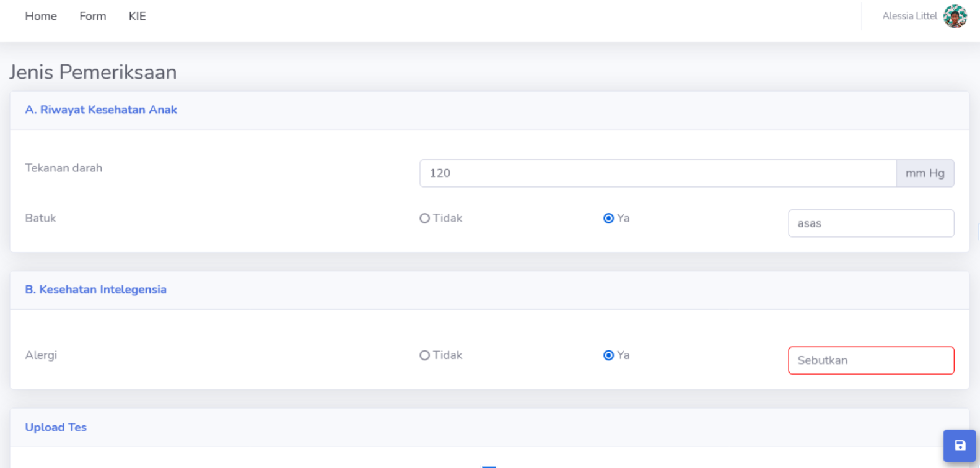The width and height of the screenshot is (980, 468).
Task: Focus the Tekanan darah input field
Action: tap(658, 173)
